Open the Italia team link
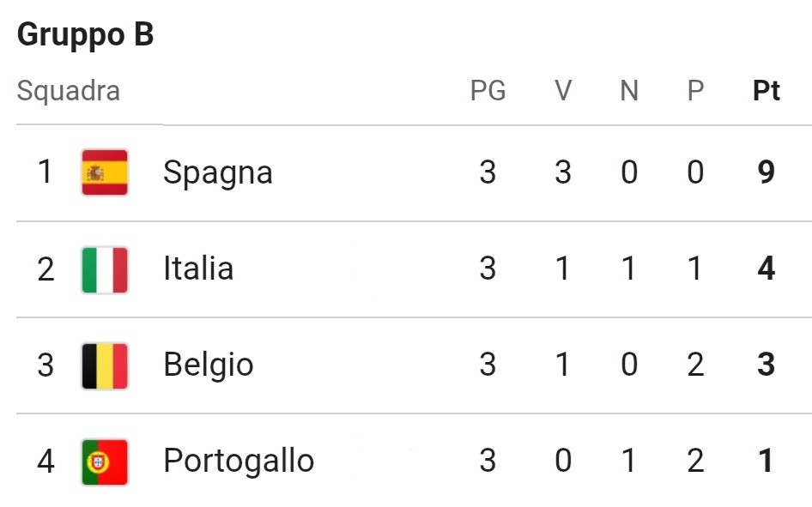The image size is (812, 507). click(x=198, y=269)
